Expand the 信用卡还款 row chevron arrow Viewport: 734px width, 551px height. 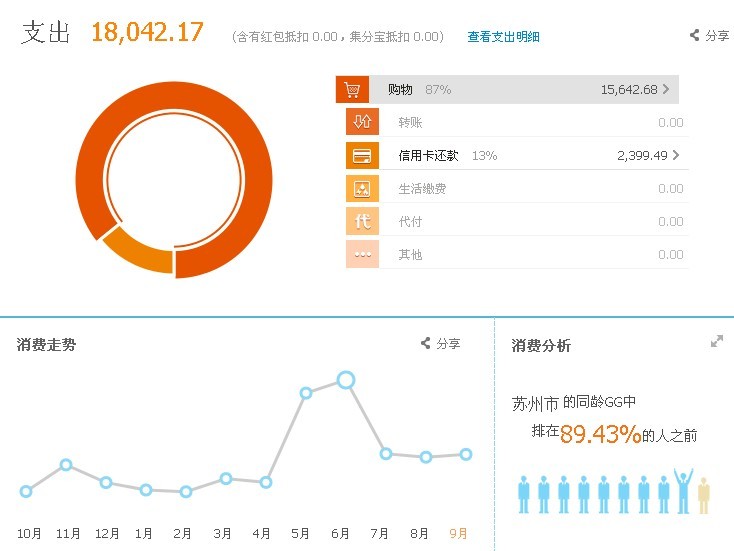(676, 156)
